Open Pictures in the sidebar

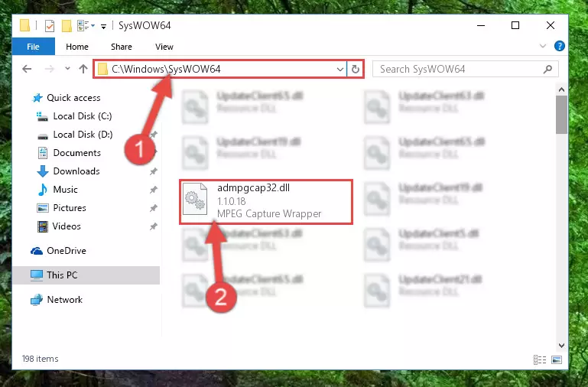click(70, 208)
